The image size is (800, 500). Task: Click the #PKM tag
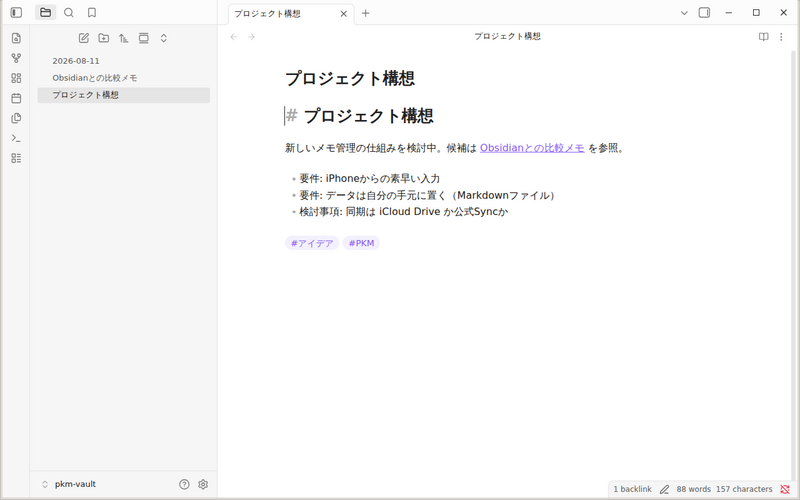pyautogui.click(x=361, y=243)
